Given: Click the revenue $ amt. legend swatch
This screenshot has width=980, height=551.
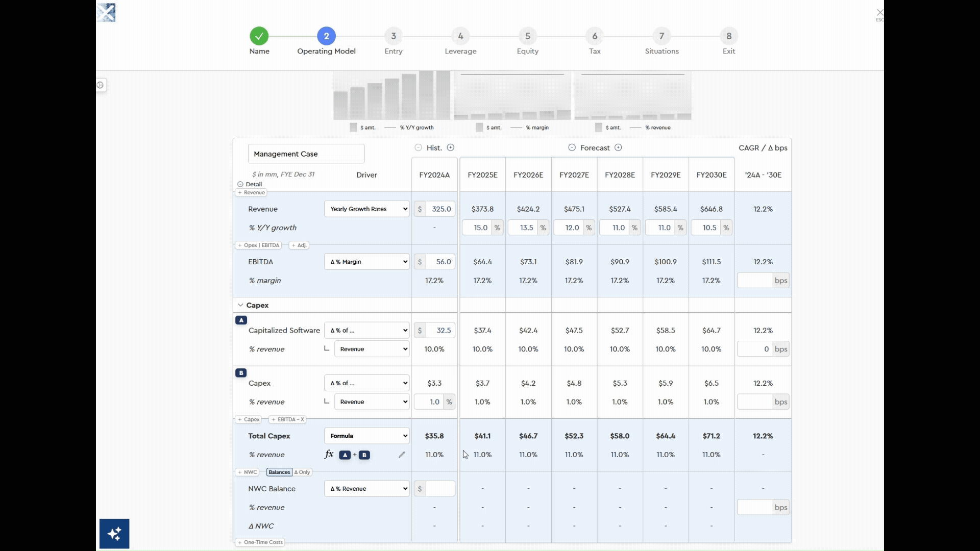Looking at the screenshot, I should [x=353, y=128].
